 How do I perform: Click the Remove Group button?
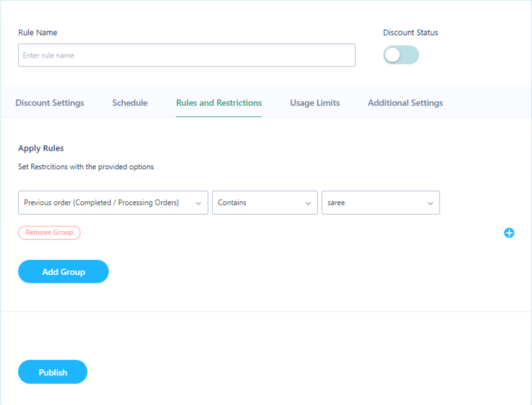pyautogui.click(x=49, y=233)
